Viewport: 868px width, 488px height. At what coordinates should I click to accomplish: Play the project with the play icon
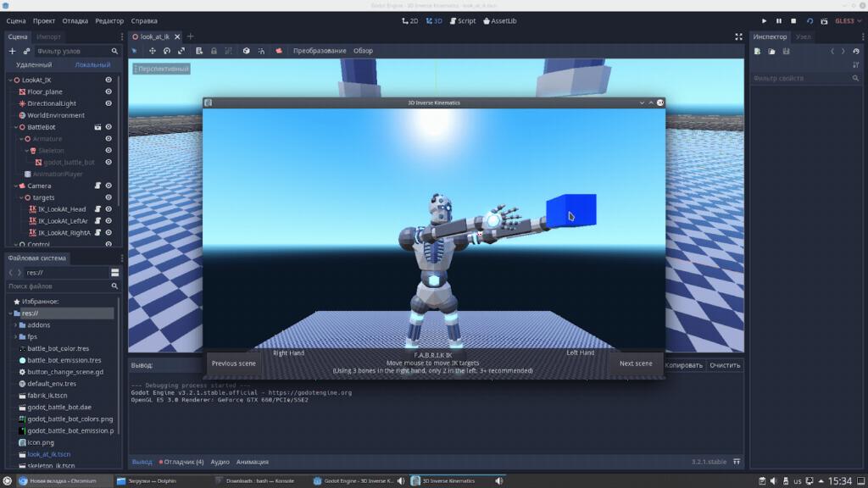point(764,21)
